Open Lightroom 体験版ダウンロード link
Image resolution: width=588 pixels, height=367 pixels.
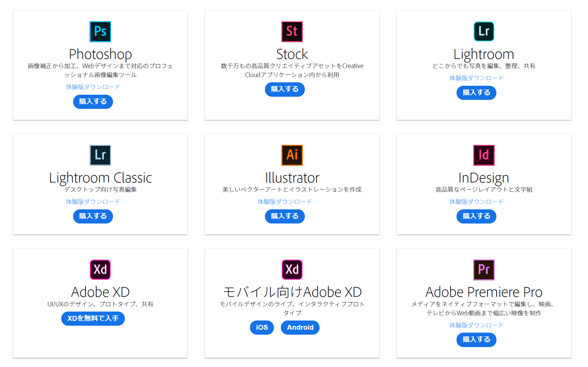(476, 78)
